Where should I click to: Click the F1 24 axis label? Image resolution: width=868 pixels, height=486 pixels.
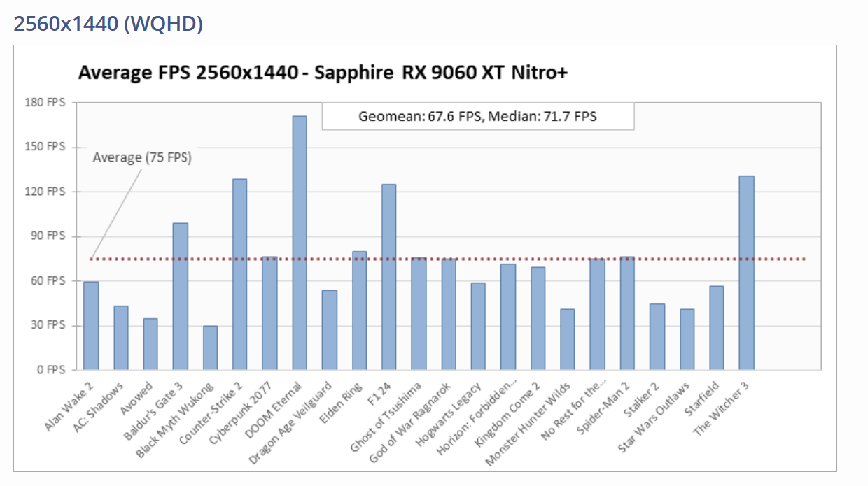381,392
